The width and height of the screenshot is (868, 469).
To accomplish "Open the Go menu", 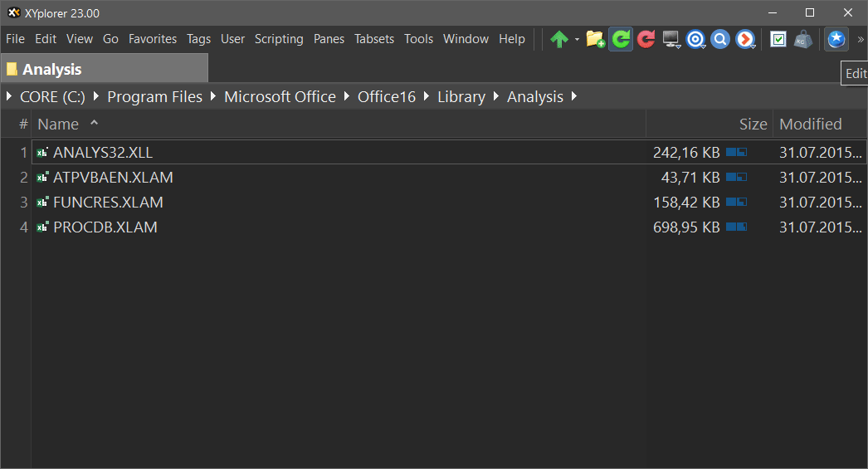I will coord(110,39).
